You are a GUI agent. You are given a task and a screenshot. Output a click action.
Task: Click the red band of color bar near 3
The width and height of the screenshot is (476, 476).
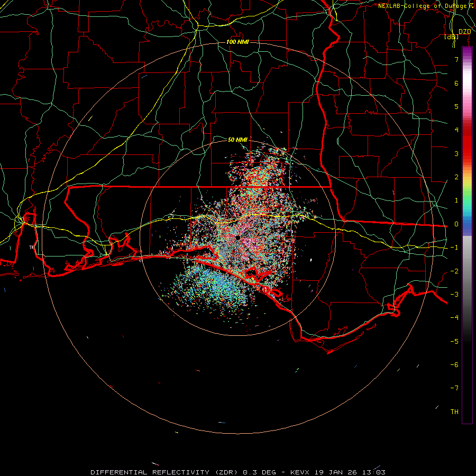pos(467,149)
